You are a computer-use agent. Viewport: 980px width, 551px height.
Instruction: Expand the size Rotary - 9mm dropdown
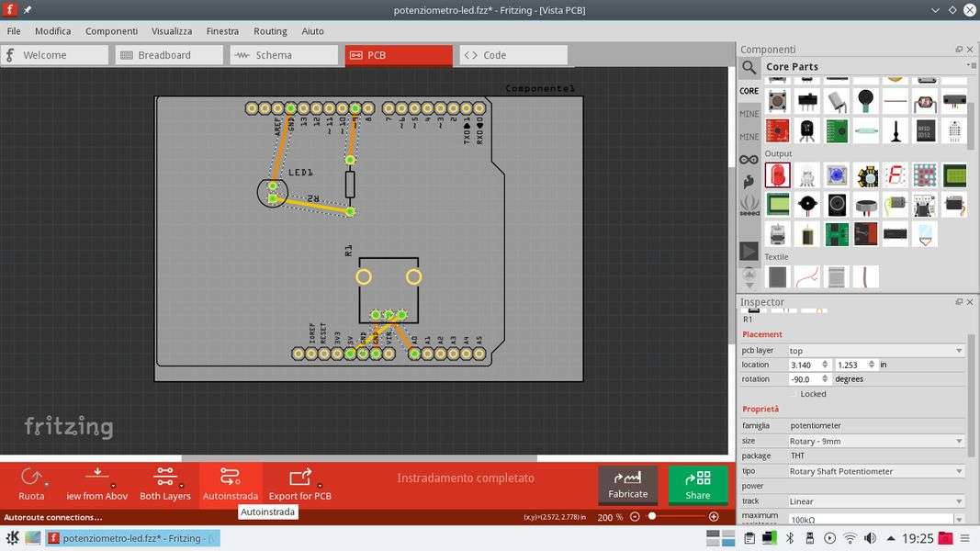875,441
